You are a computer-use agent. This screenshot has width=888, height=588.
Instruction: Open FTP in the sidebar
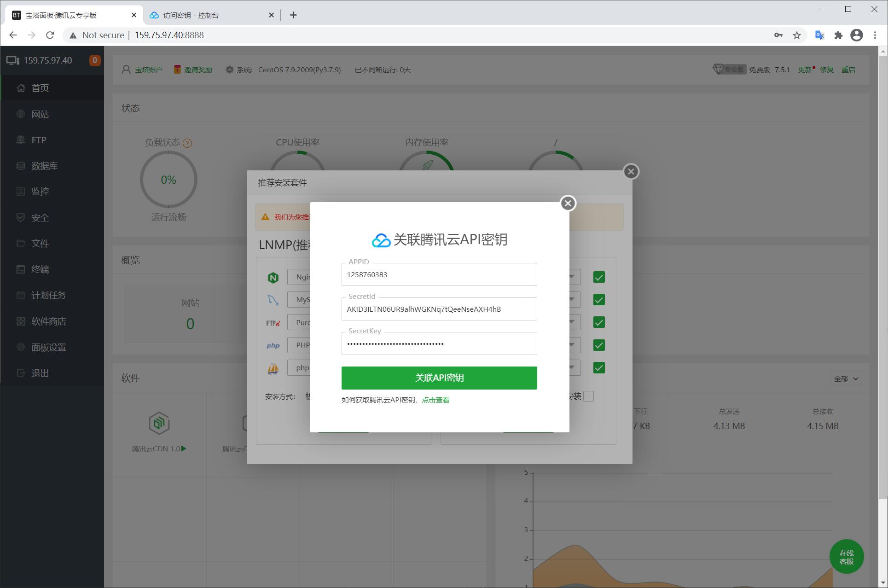[x=52, y=140]
